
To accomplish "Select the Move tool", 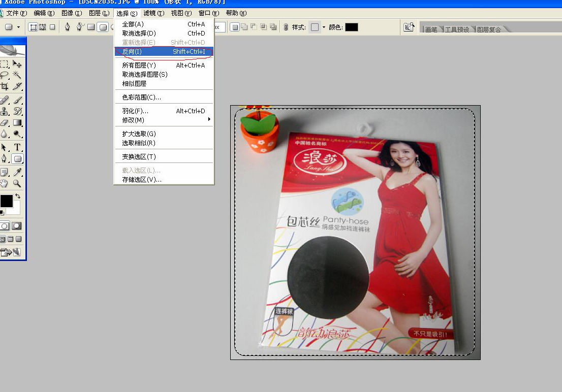I will click(17, 64).
